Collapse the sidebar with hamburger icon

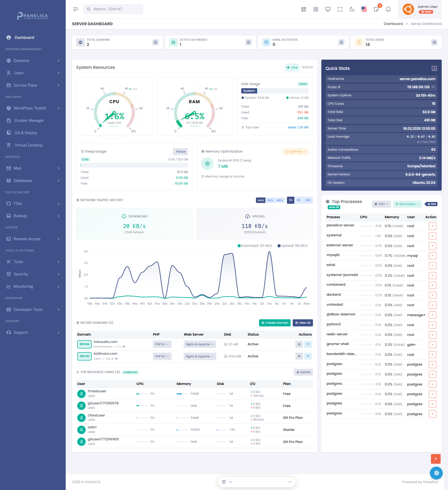coord(76,9)
